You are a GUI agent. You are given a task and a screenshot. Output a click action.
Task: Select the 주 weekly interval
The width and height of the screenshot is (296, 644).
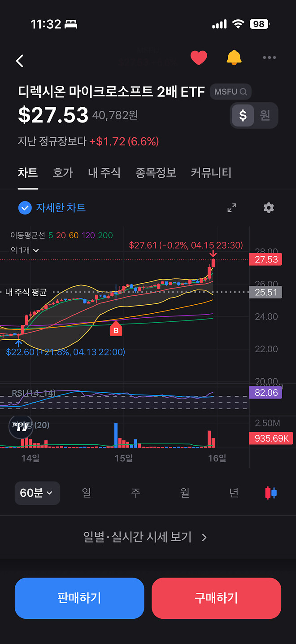pos(135,493)
